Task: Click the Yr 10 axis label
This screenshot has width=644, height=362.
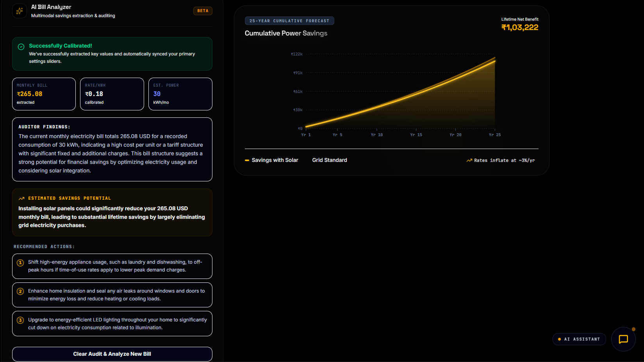Action: click(377, 135)
